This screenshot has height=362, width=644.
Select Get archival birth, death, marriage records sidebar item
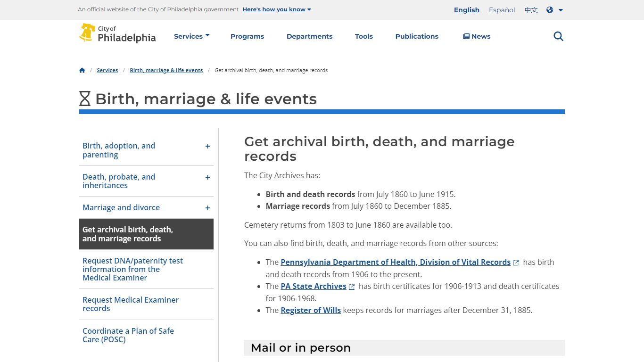click(146, 234)
